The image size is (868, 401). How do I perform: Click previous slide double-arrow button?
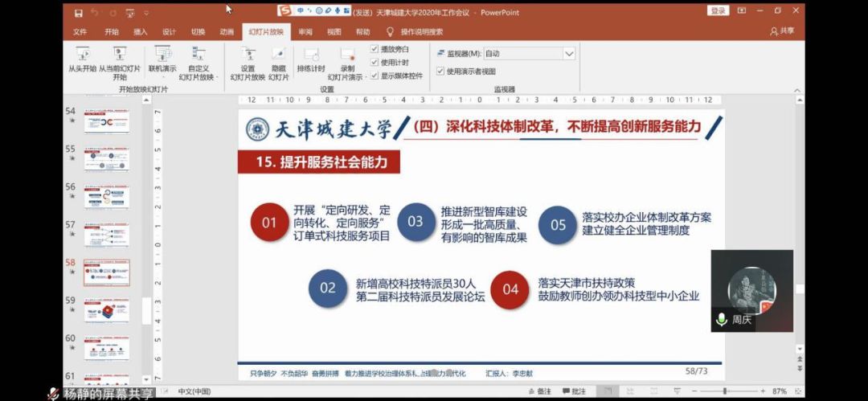800,359
